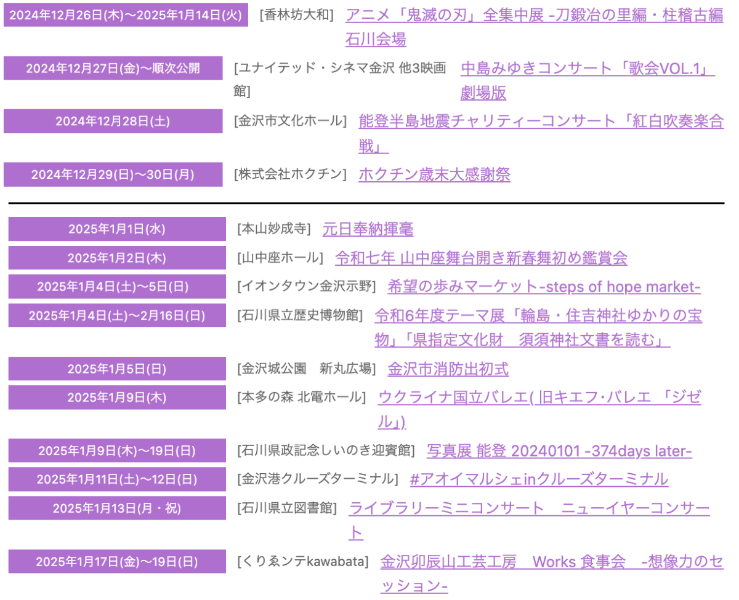Open 山中座舞台開き新春舞初め鑑賞会 link
739x600 pixels.
tap(481, 258)
